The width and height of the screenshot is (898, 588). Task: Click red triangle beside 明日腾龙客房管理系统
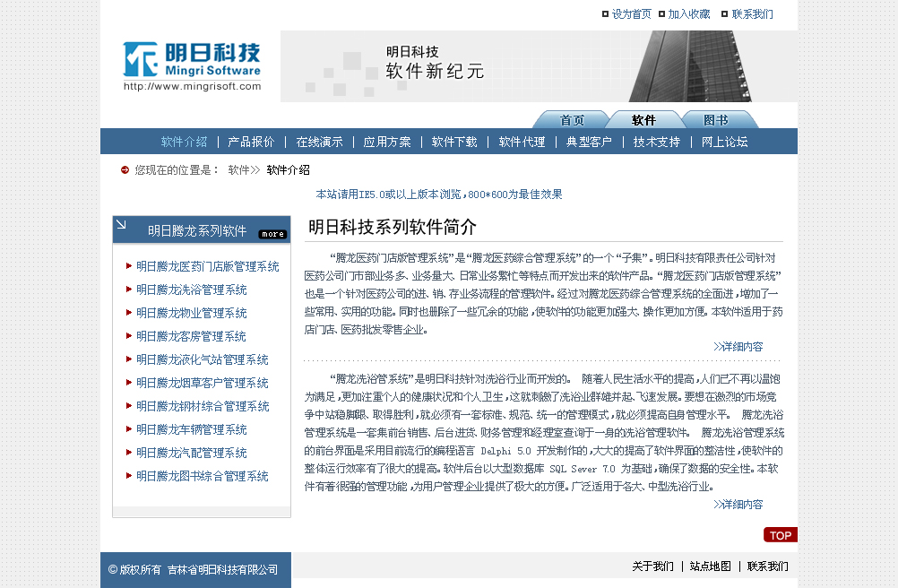(129, 335)
